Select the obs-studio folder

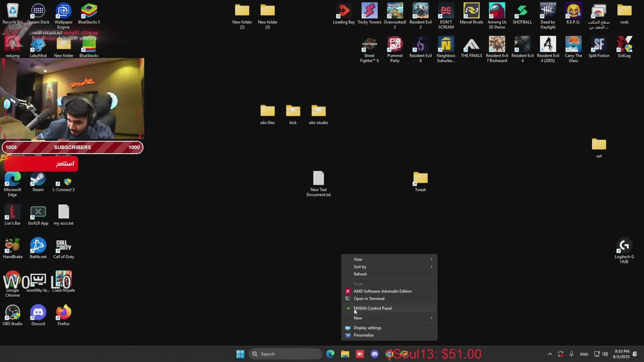318,114
